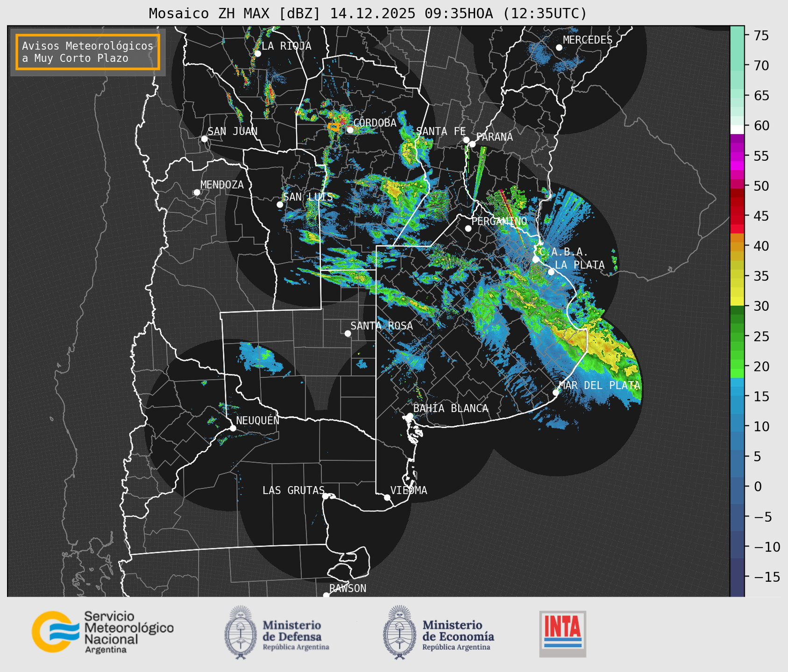This screenshot has height=672, width=788.
Task: Select the Viedma city marker dot
Action: pos(387,497)
